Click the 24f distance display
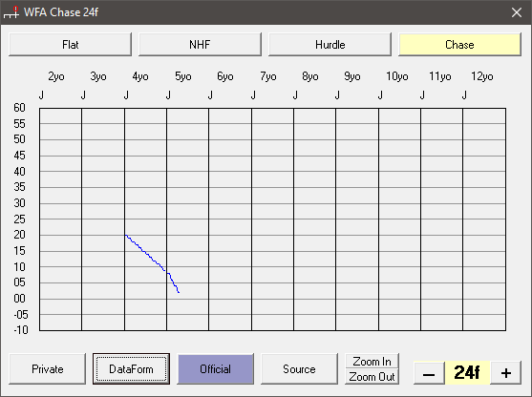 tap(467, 372)
